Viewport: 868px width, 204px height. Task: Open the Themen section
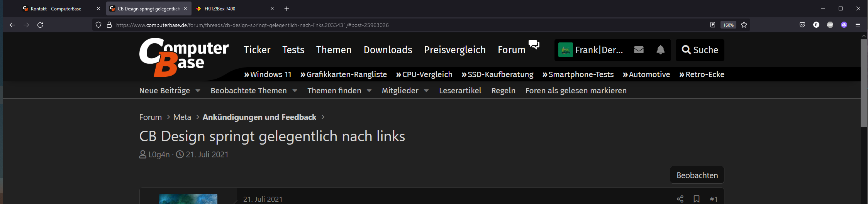pos(334,50)
